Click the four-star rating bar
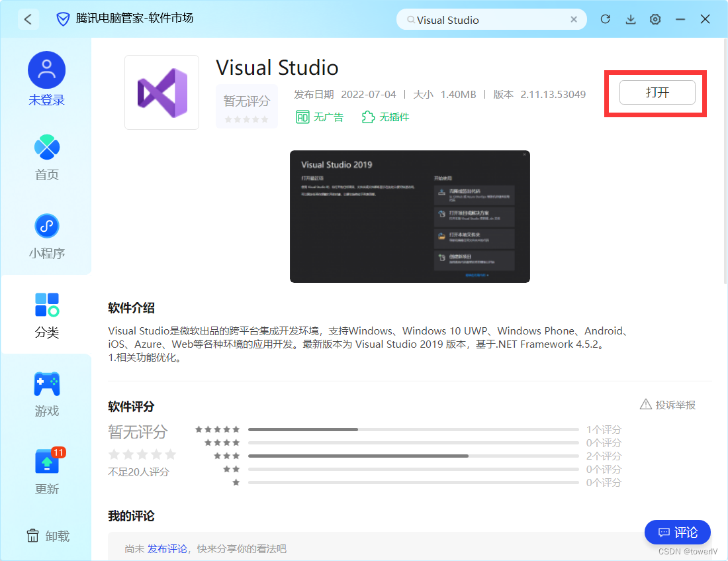The height and width of the screenshot is (561, 728). pos(413,442)
